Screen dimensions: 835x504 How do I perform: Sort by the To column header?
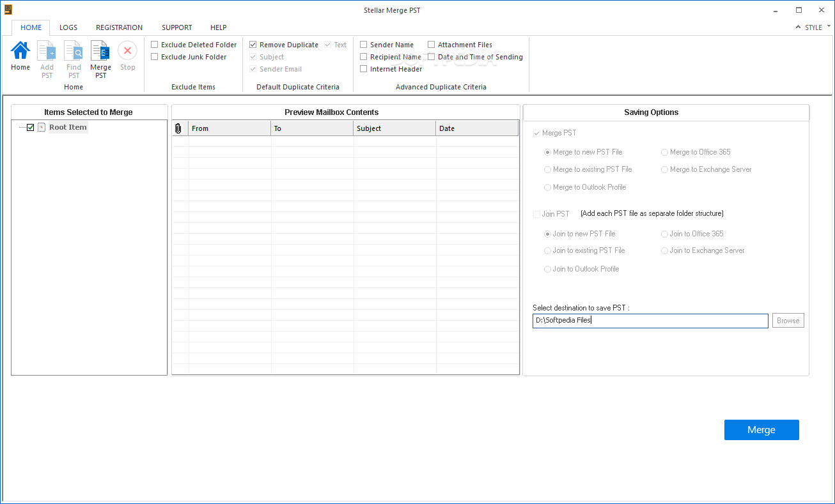click(x=312, y=128)
